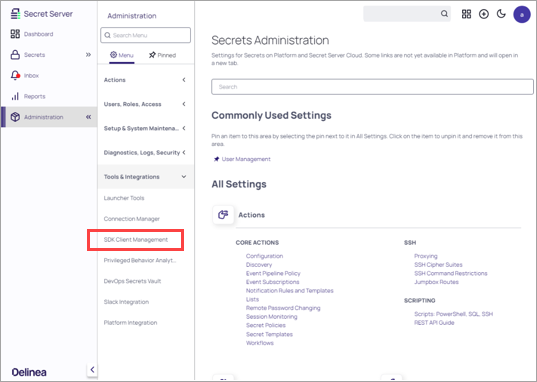Open Privileged Behavior Analytics menu item
Screen dimensions: 537x382
[140, 260]
